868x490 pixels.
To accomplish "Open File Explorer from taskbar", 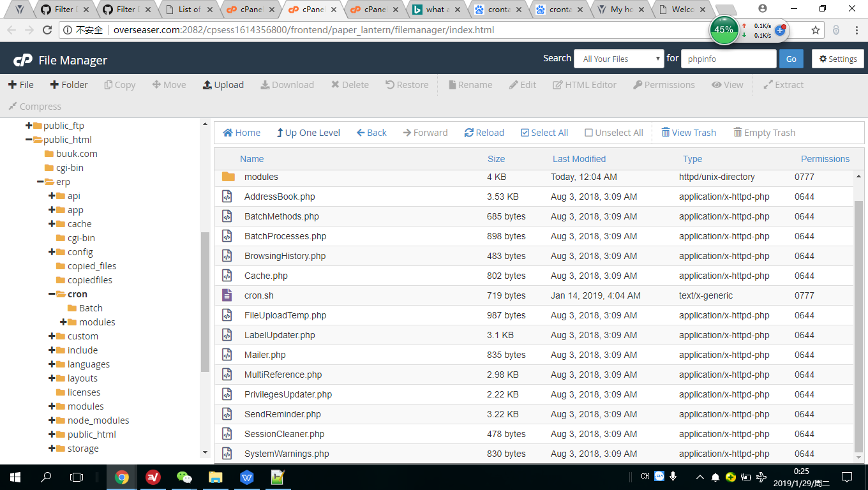I will (x=216, y=477).
